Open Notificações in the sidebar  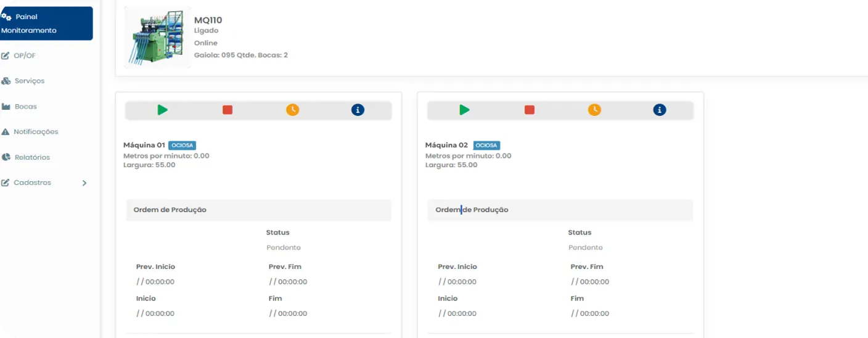coord(36,132)
